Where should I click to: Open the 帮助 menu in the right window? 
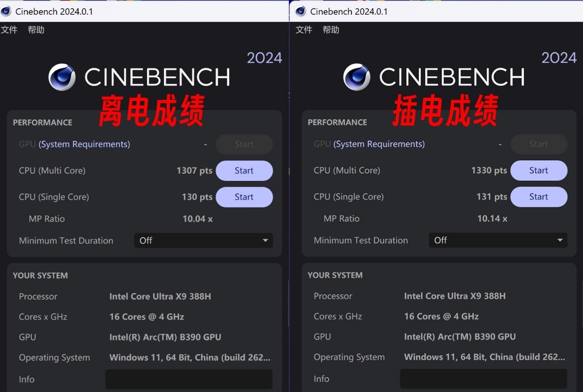331,30
